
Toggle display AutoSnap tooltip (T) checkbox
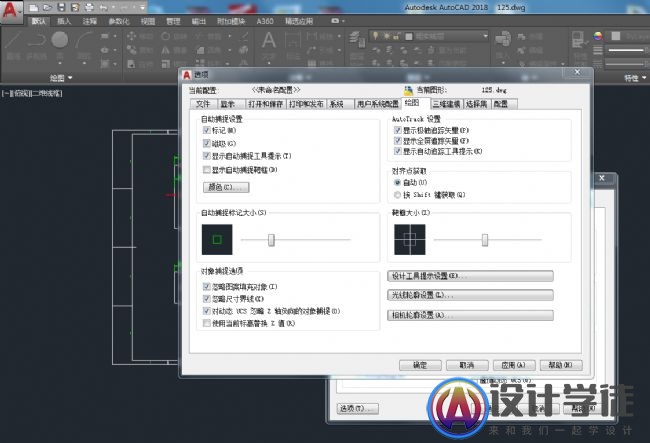tap(207, 156)
